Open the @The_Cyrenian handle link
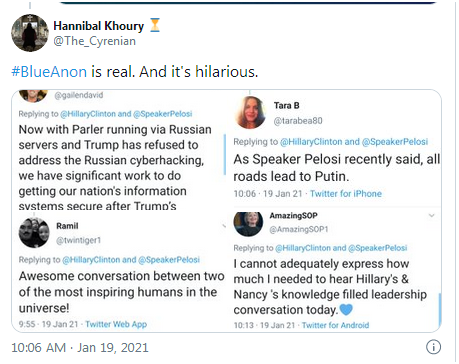The width and height of the screenshot is (459, 364). click(95, 41)
